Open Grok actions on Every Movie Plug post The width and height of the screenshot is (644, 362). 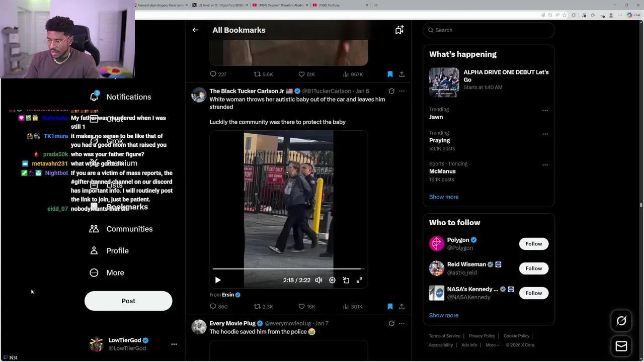(x=391, y=323)
